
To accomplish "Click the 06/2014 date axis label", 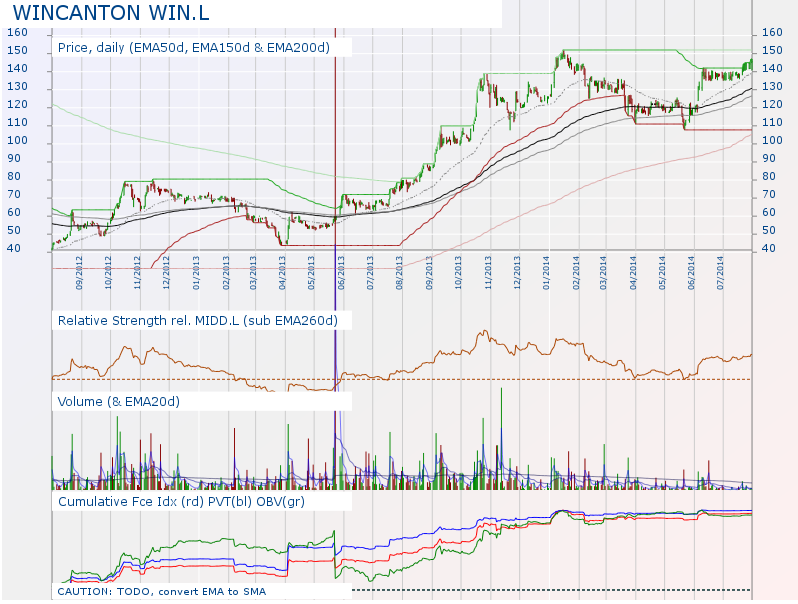I will tap(691, 273).
